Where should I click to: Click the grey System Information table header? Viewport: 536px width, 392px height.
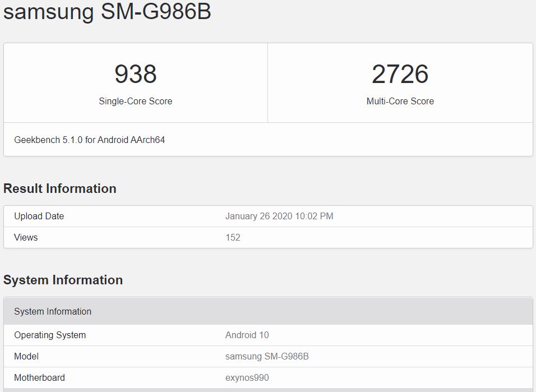tap(53, 311)
